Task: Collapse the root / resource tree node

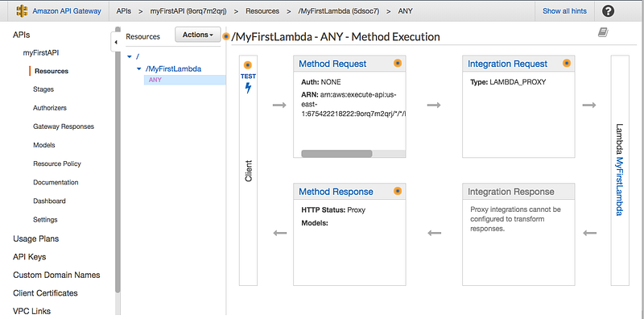Action: [x=130, y=56]
